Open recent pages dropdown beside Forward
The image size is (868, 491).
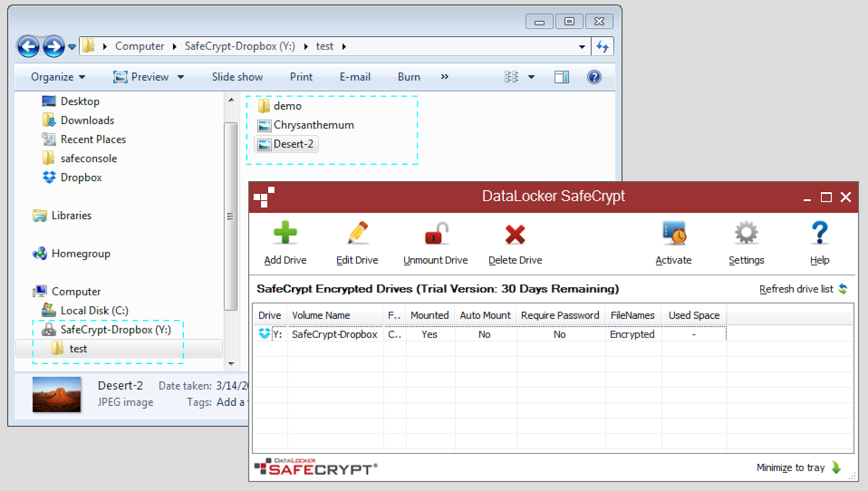tap(72, 47)
